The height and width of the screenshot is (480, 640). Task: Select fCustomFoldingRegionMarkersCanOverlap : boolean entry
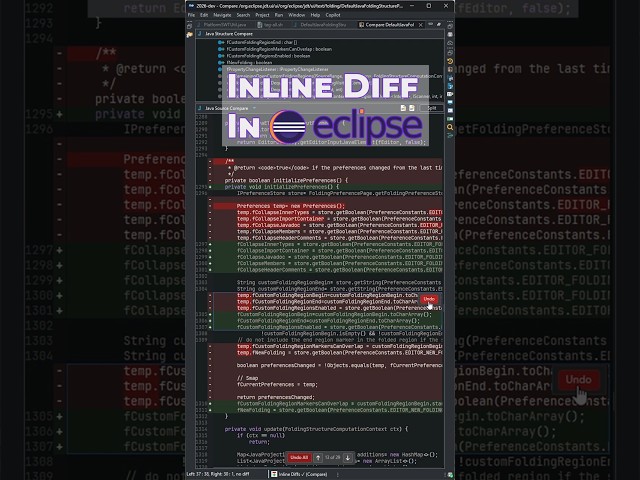click(x=279, y=49)
